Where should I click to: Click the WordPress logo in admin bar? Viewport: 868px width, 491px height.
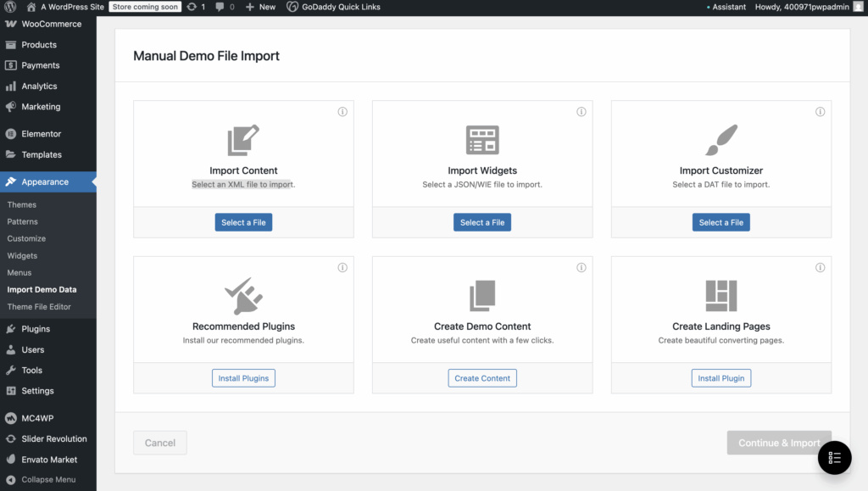pos(10,7)
